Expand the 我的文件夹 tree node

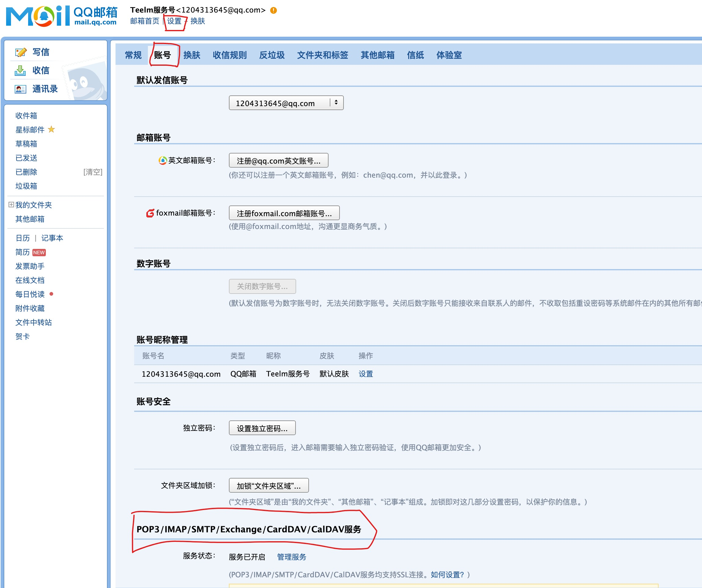[x=11, y=205]
